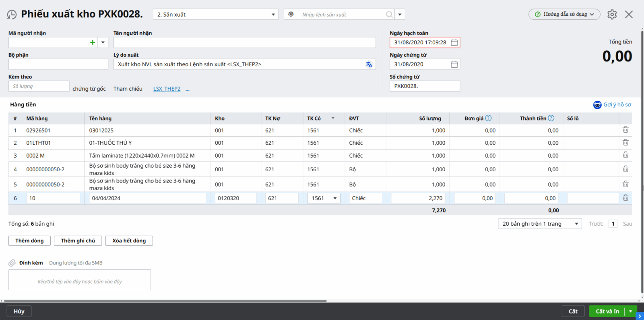Open calendar for Ngày hạch toán
This screenshot has height=320, width=644.
(x=454, y=42)
